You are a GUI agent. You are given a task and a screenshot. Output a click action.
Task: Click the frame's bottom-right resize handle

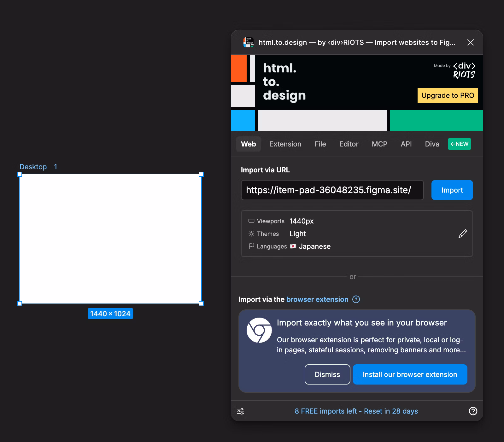tap(201, 304)
